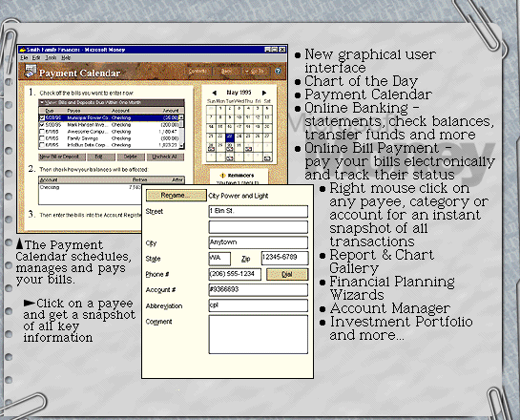Check the Family Savings bill checkbox

42,138
